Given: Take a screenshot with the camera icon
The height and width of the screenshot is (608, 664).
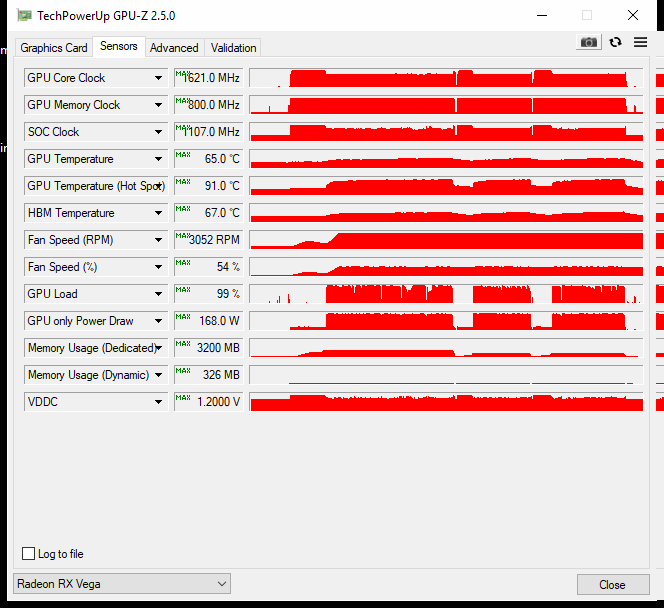Looking at the screenshot, I should tap(589, 42).
